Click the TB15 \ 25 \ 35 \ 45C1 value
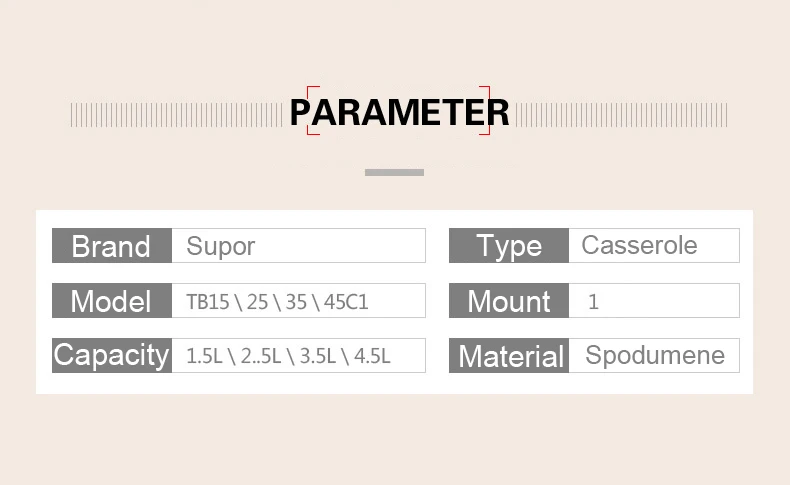The height and width of the screenshot is (485, 790). click(x=277, y=302)
